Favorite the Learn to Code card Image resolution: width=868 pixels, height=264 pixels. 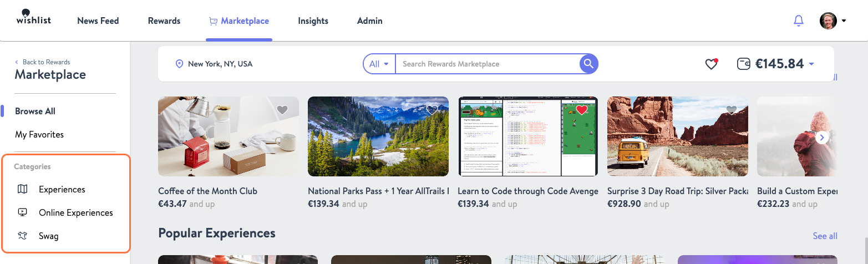(581, 110)
